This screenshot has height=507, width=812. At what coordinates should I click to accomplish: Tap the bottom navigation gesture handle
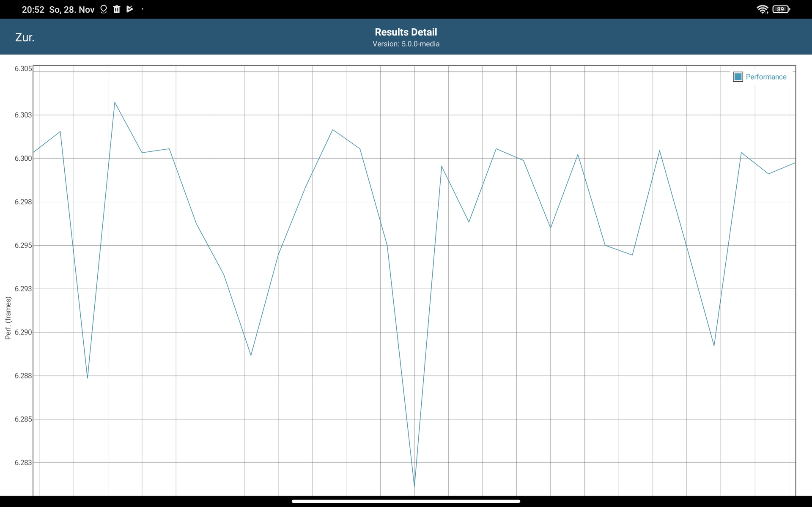(x=406, y=501)
